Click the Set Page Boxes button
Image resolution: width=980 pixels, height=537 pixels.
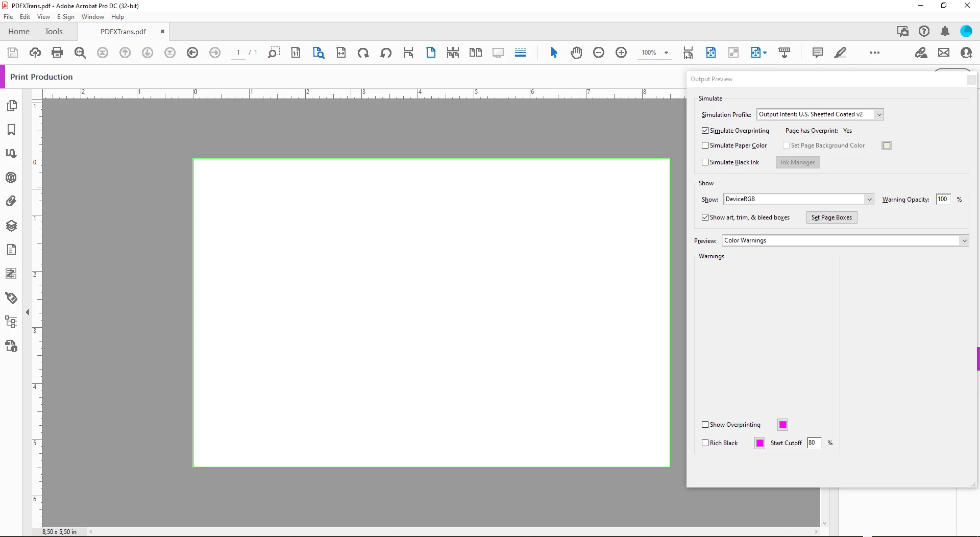point(831,217)
